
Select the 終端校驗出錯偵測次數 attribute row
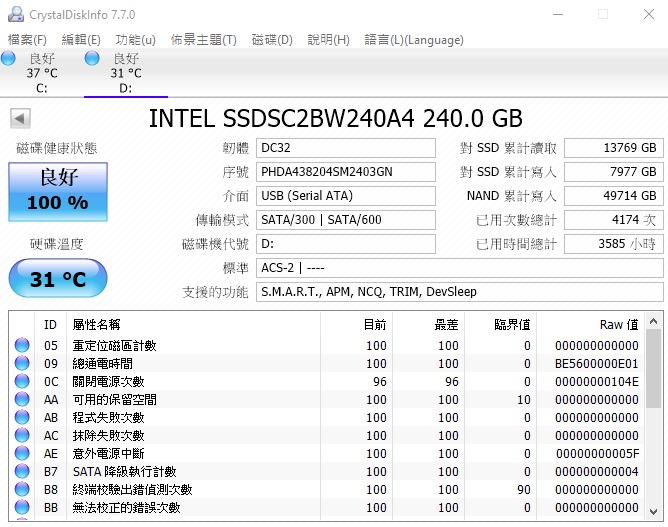[x=327, y=489]
